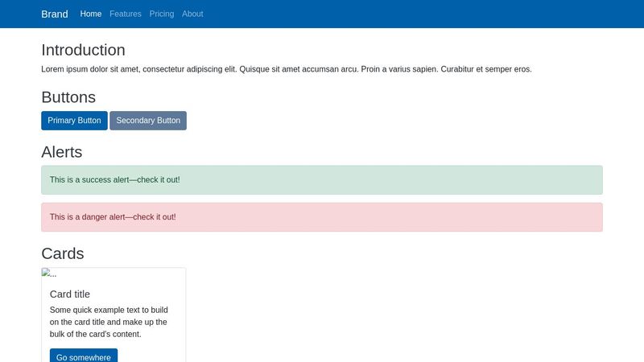Viewport: 644px width, 362px height.
Task: Click the card's quick example text
Action: (x=109, y=323)
